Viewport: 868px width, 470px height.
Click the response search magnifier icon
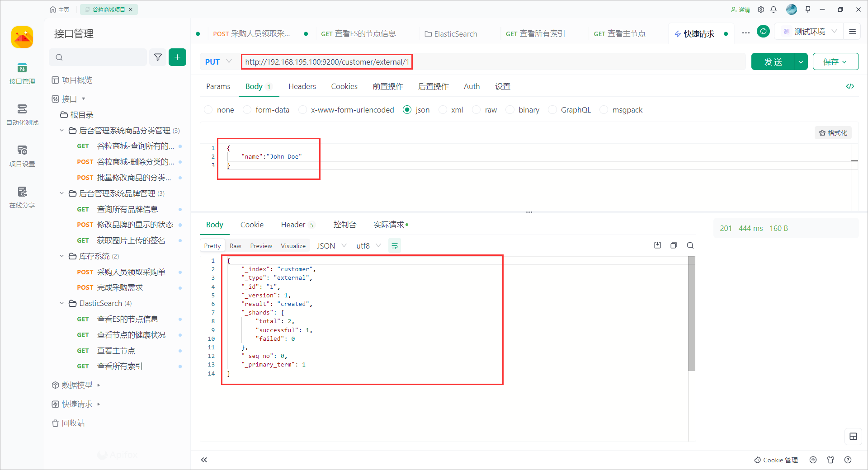click(x=690, y=245)
